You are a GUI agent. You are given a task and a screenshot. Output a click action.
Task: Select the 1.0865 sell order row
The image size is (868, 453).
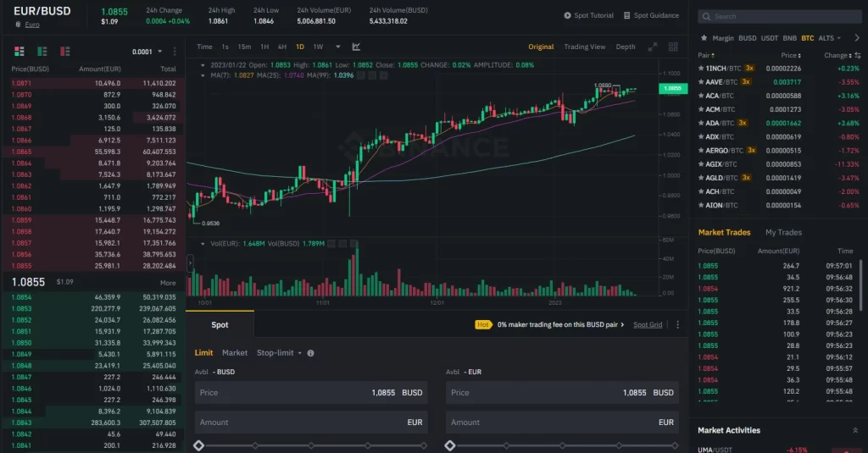pos(93,152)
